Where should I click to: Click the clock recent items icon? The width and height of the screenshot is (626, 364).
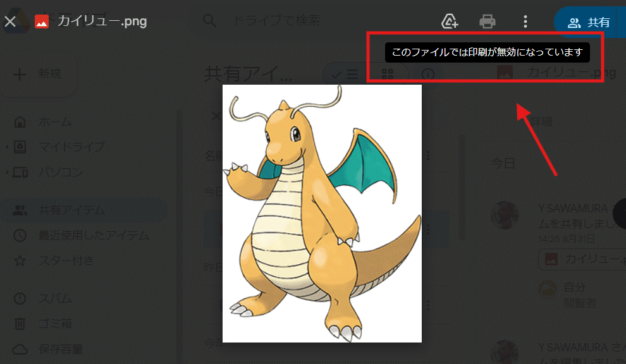point(20,236)
